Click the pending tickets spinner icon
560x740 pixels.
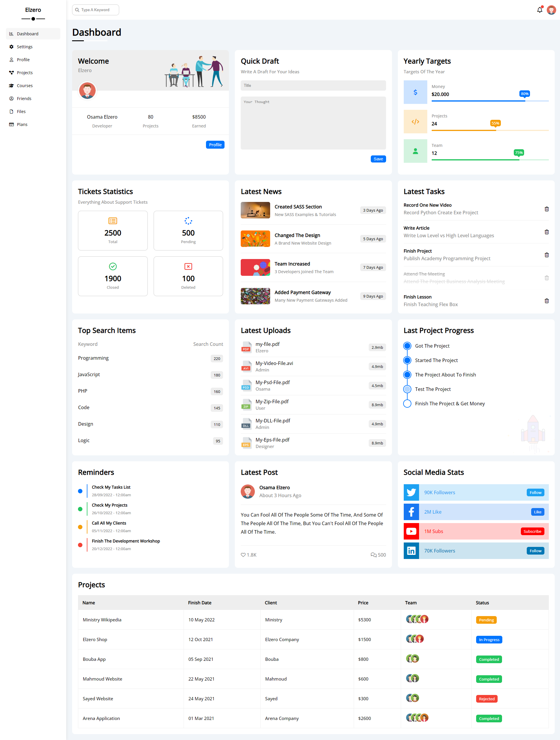(x=188, y=221)
